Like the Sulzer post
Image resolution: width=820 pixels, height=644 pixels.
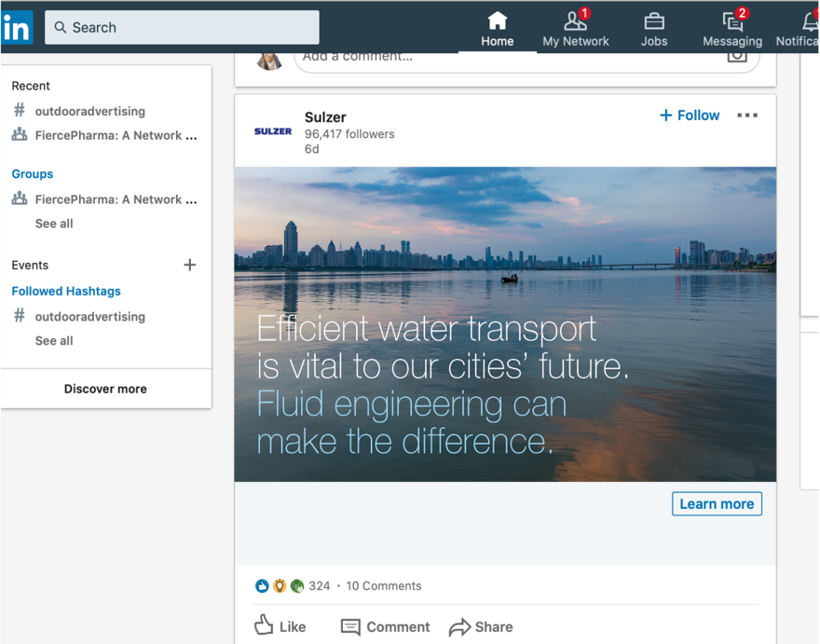(x=280, y=626)
